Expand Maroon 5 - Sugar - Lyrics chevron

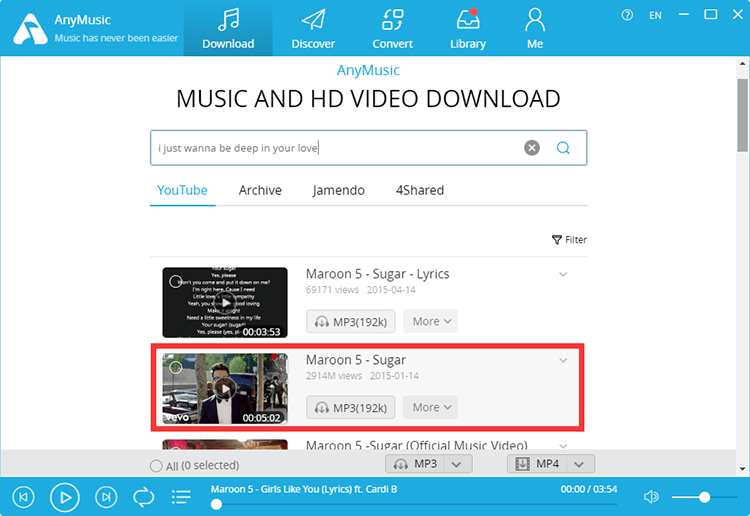563,274
